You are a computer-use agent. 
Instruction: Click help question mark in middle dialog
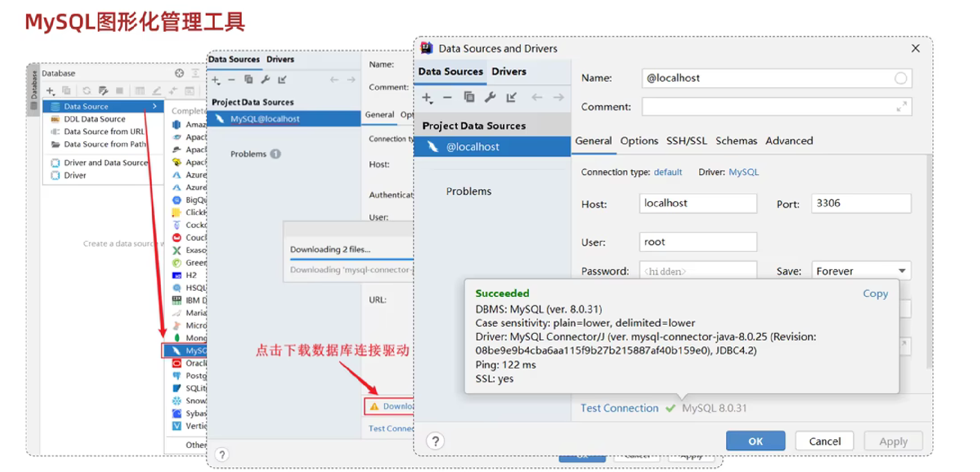222,455
